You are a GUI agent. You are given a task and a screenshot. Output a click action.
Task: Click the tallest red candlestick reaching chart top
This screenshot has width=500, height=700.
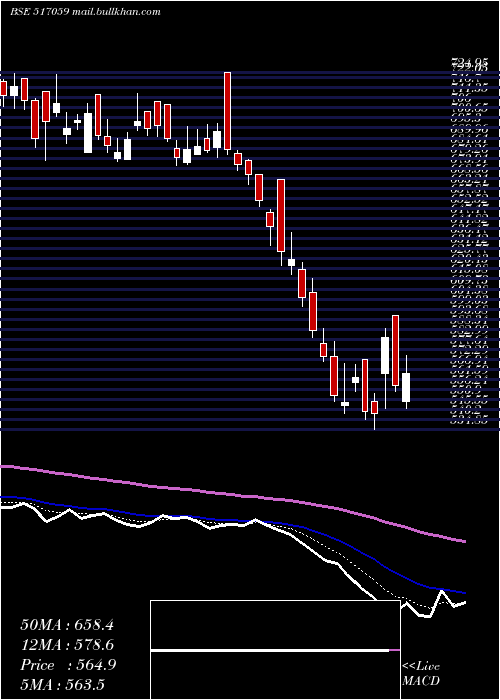(x=228, y=111)
